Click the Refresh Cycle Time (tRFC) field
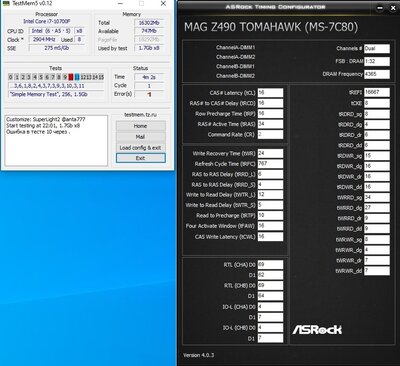400x366 pixels. (x=270, y=164)
